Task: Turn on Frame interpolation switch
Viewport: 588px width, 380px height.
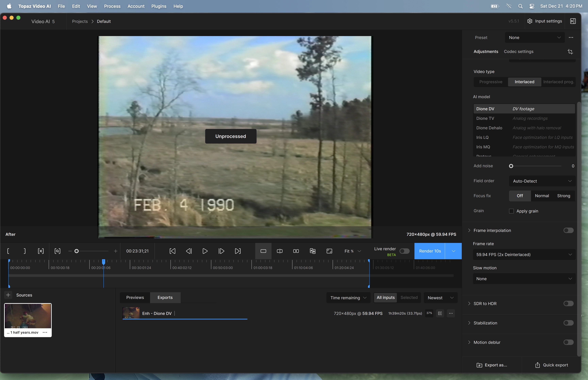Action: [568, 230]
